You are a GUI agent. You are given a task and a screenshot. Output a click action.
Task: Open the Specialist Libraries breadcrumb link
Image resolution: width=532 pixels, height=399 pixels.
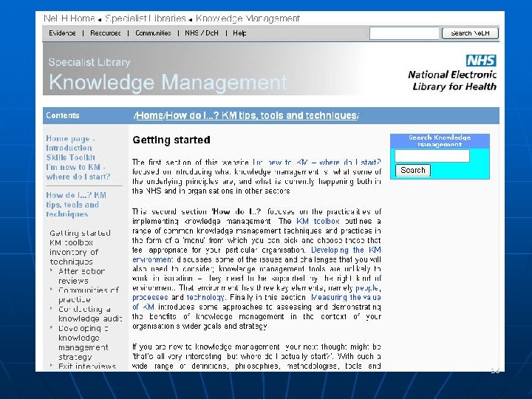click(146, 18)
